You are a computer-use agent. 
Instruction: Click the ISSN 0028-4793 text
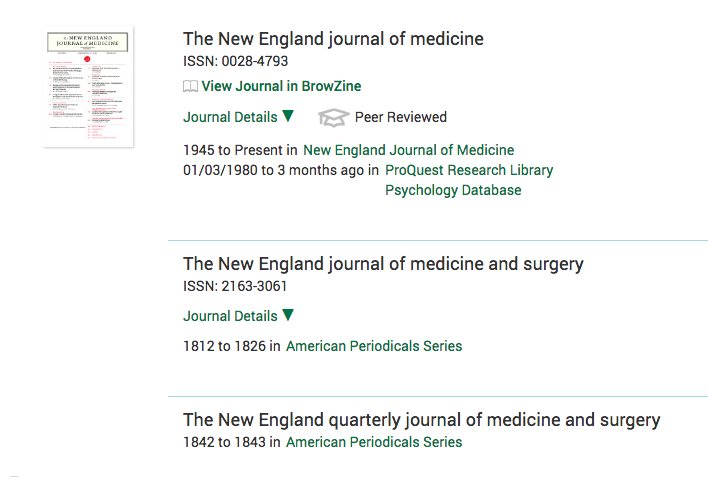(235, 61)
